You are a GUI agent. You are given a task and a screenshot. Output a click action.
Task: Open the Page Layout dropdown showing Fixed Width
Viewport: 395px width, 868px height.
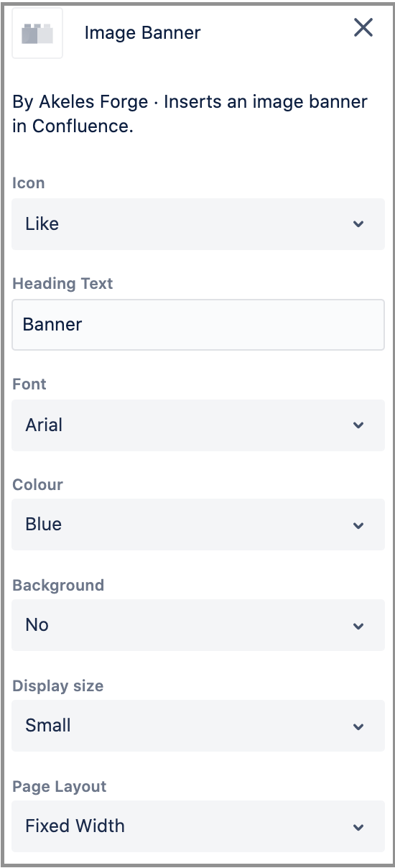point(198,826)
